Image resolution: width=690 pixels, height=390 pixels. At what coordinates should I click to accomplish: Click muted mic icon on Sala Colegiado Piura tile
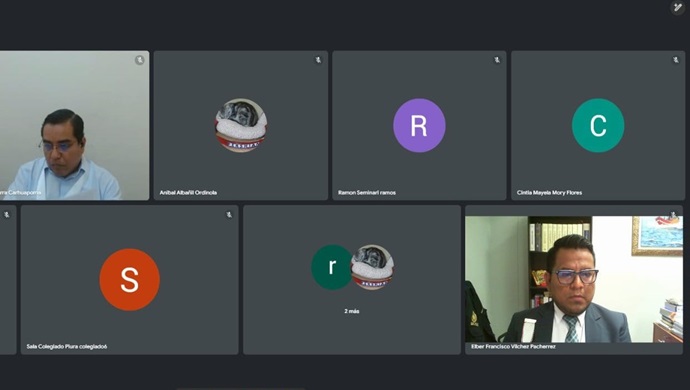tap(229, 215)
